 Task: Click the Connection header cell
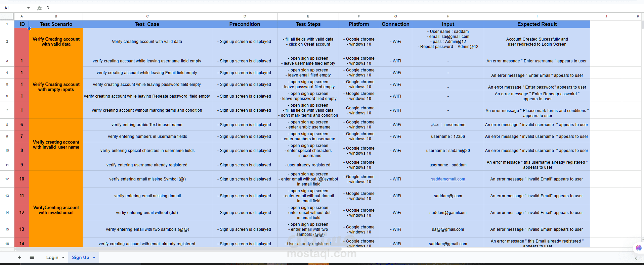[x=395, y=24]
